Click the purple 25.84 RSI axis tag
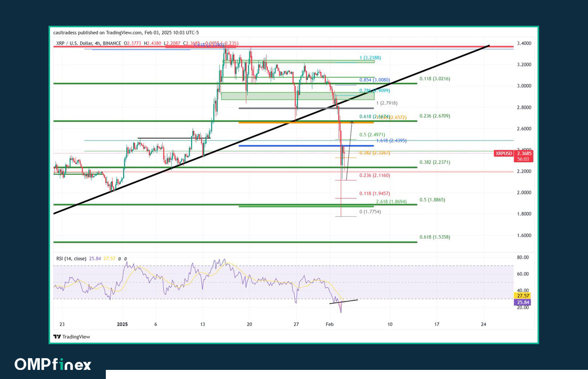This screenshot has width=588, height=379. pyautogui.click(x=523, y=302)
